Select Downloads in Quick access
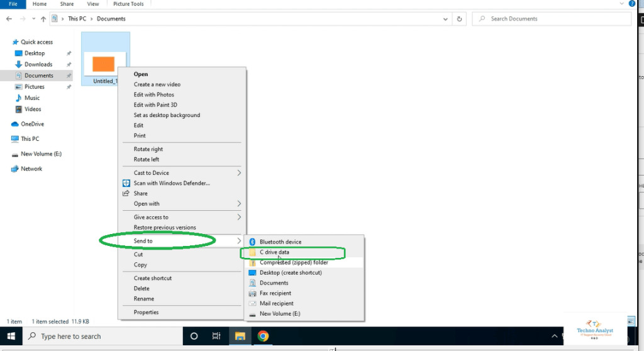This screenshot has height=351, width=644. pyautogui.click(x=38, y=64)
